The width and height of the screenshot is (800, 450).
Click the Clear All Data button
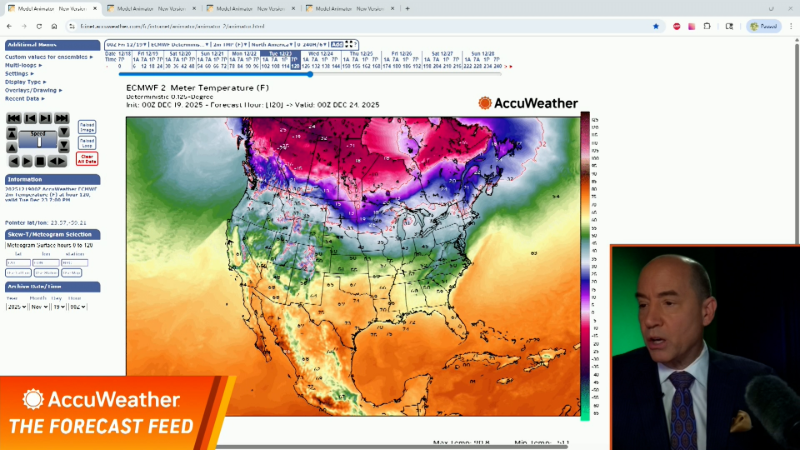(87, 159)
